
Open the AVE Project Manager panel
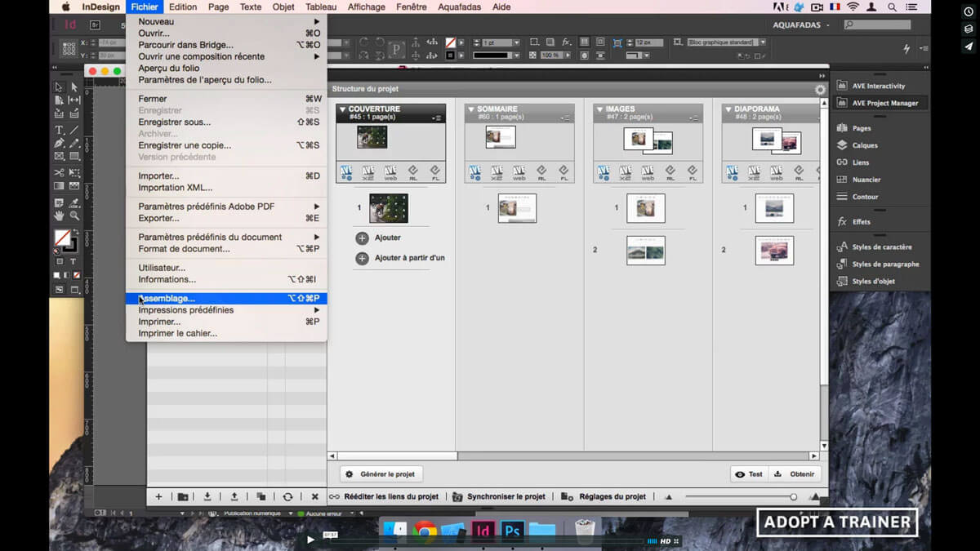[884, 103]
